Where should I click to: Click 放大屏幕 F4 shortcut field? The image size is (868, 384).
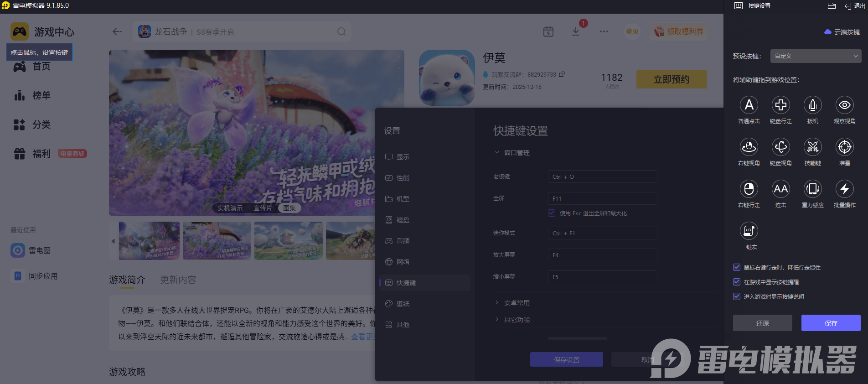pos(602,255)
